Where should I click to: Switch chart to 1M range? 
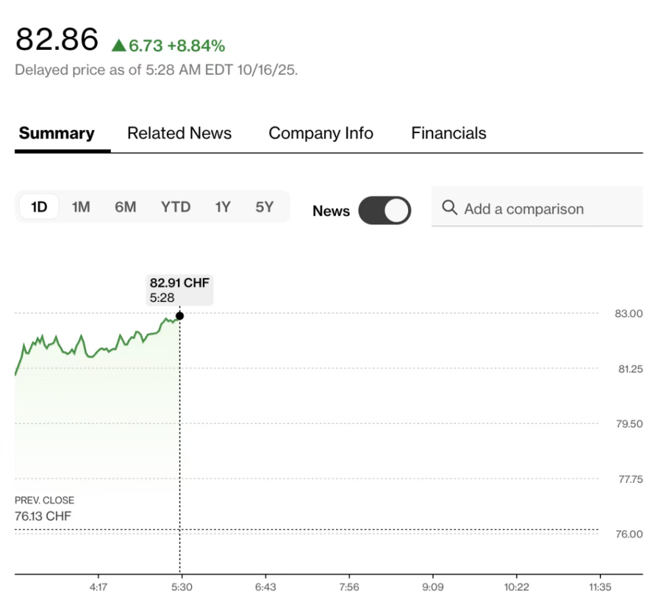point(81,207)
